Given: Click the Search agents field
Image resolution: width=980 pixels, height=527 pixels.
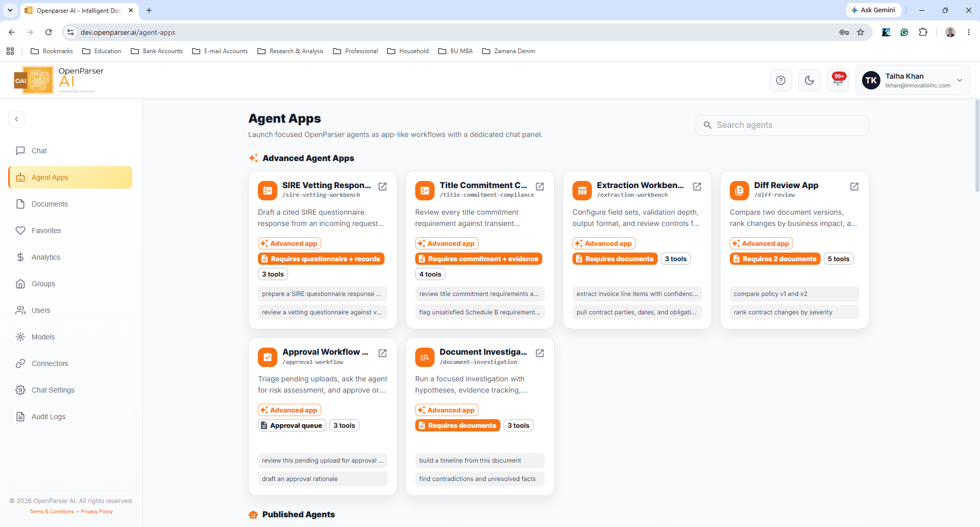Looking at the screenshot, I should 782,125.
